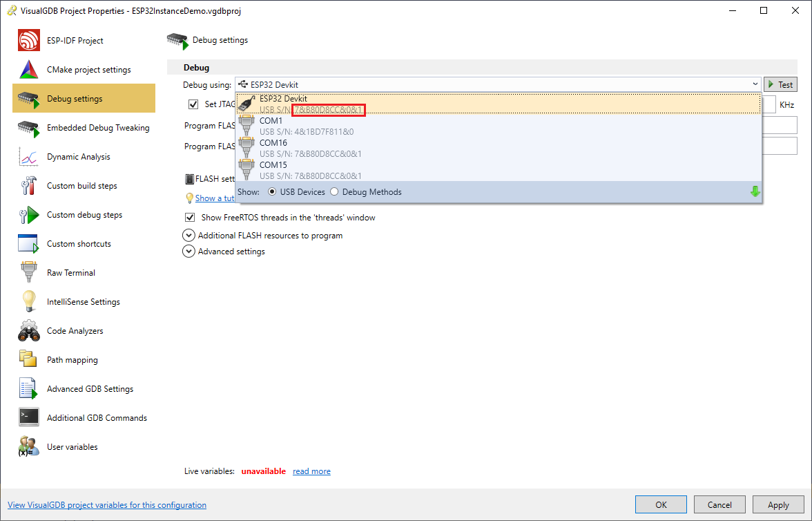
Task: Click the Raw Terminal serial connector icon
Action: 29,273
